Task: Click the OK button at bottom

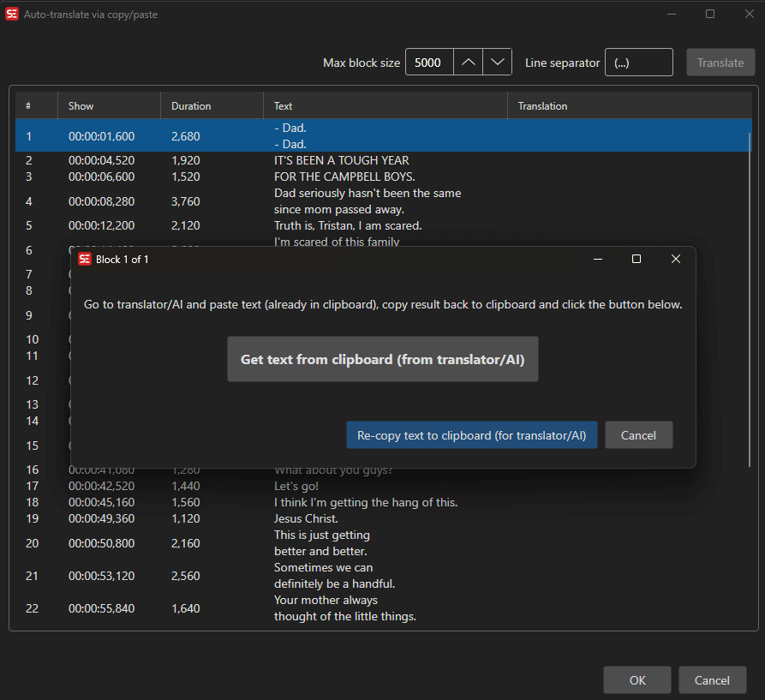Action: click(x=637, y=680)
